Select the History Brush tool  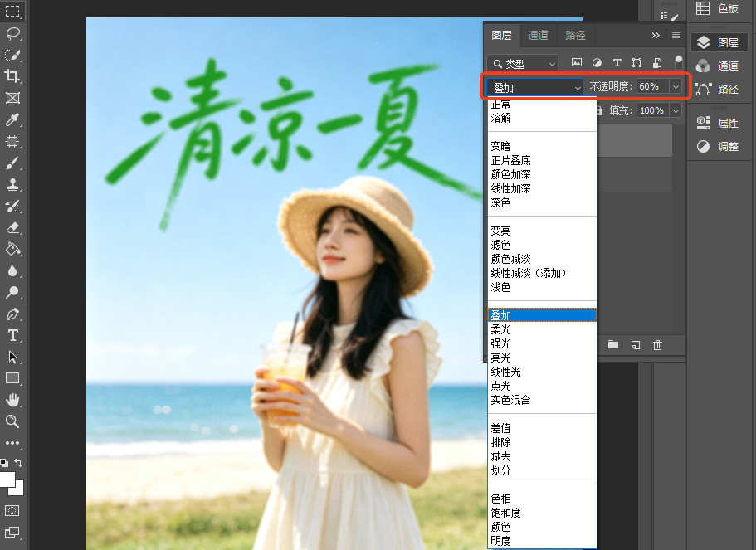[12, 207]
